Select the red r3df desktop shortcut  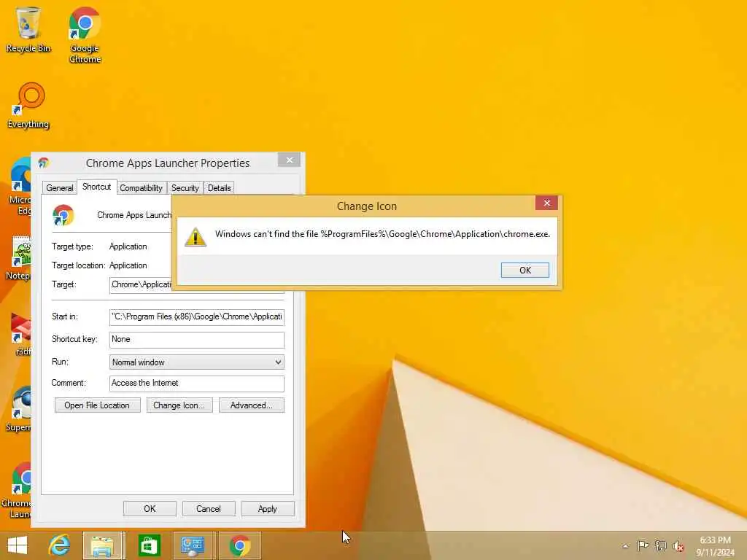coord(22,334)
